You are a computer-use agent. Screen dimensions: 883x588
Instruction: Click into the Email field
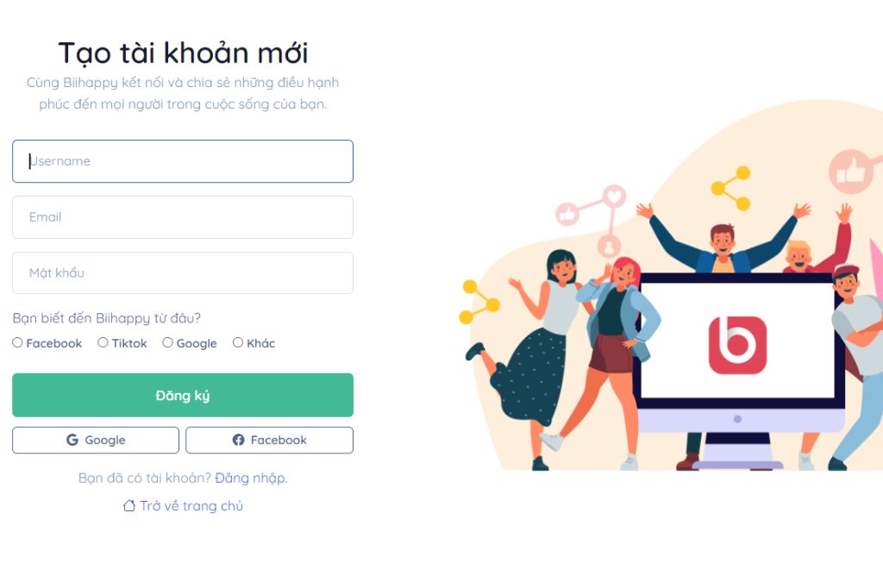click(x=183, y=217)
